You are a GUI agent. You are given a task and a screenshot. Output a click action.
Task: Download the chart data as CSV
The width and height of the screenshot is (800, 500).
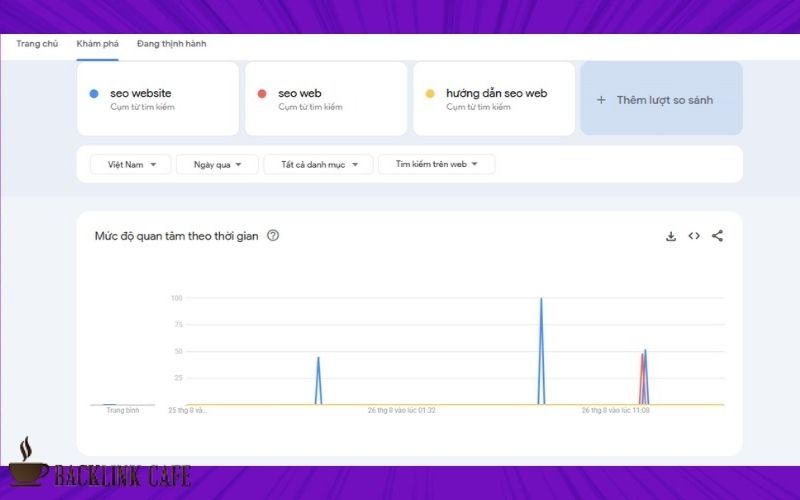point(671,236)
